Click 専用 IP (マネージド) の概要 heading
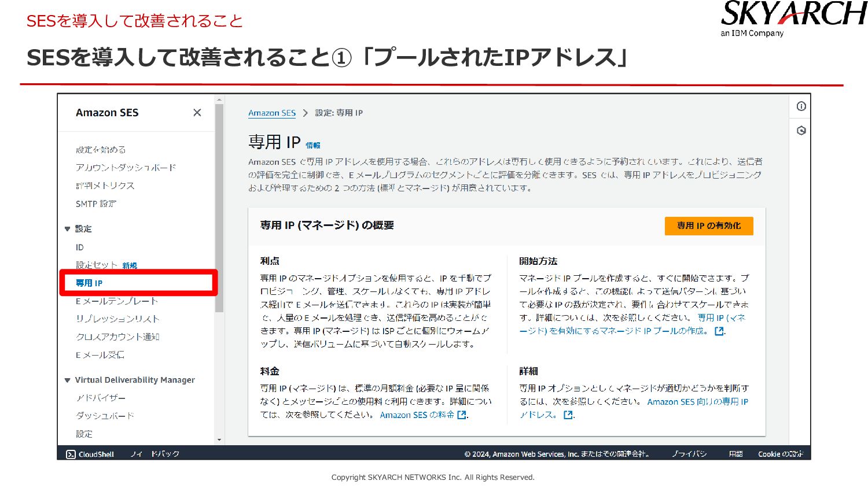This screenshot has height=488, width=868. tap(327, 225)
